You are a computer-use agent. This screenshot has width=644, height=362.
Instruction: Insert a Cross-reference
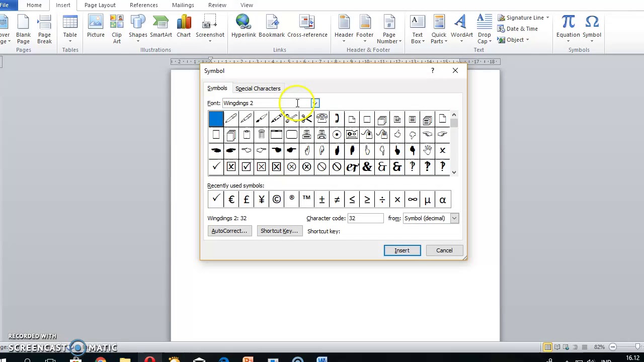pos(307,26)
